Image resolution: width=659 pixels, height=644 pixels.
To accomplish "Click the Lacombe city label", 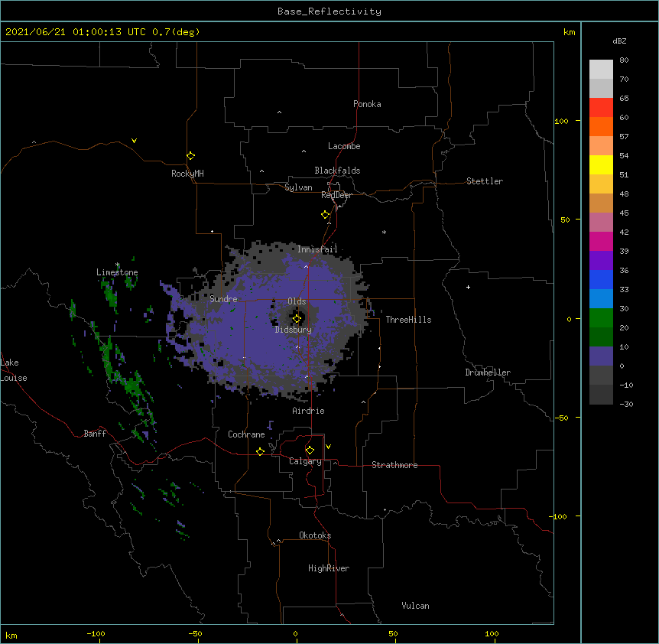I will point(344,146).
